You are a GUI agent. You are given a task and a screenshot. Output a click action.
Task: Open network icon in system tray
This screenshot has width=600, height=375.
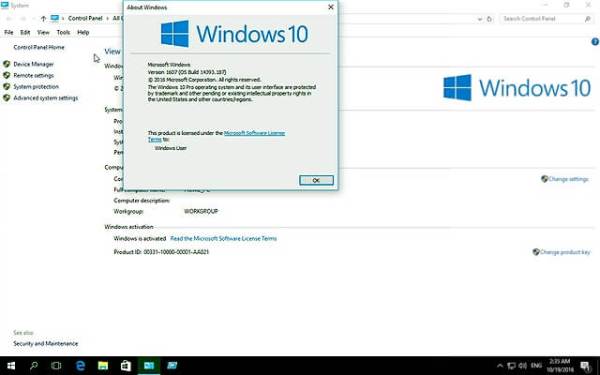[512, 366]
